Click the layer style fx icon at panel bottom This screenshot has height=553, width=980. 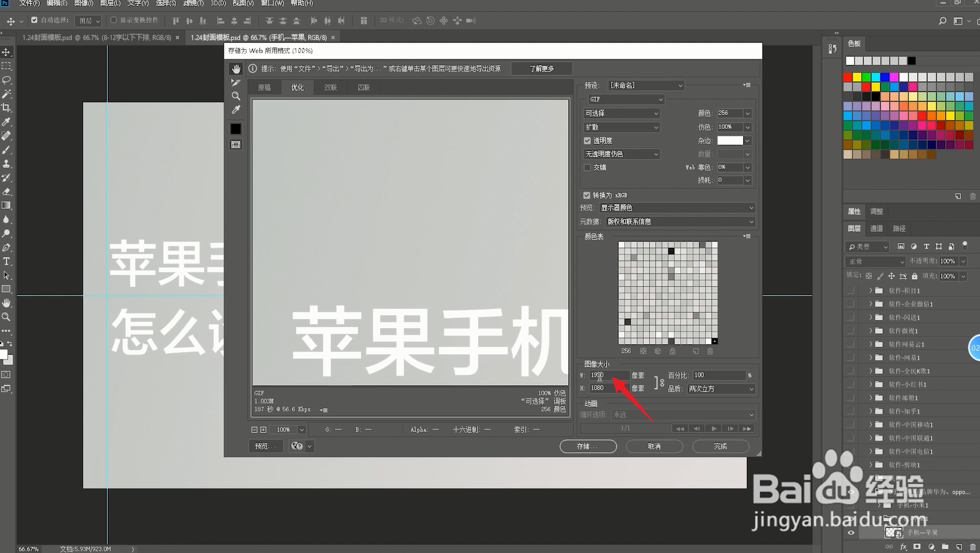coord(903,547)
